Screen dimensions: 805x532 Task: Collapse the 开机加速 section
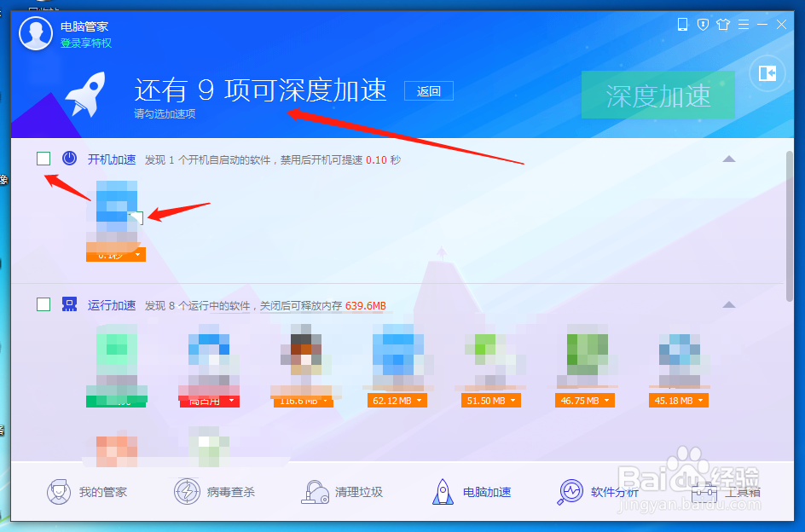tap(728, 159)
